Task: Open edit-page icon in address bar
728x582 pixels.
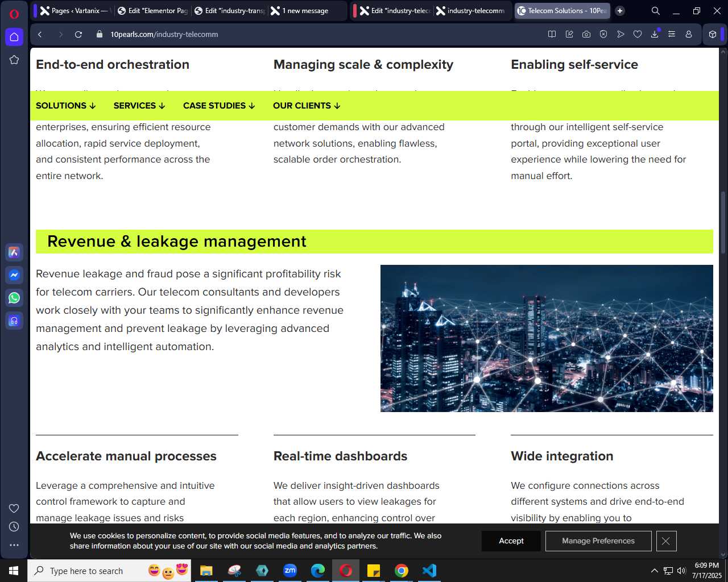Action: tap(569, 35)
